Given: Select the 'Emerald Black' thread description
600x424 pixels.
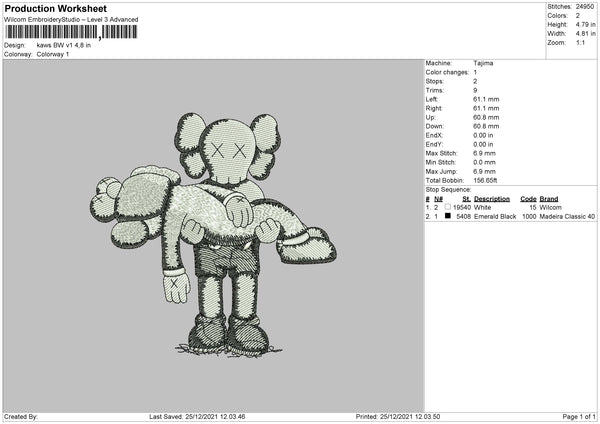Looking at the screenshot, I should pyautogui.click(x=495, y=217).
